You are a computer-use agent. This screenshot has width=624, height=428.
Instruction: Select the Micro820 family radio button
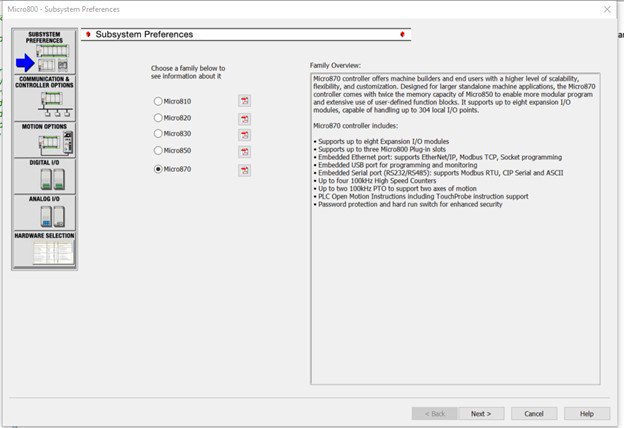coord(158,118)
